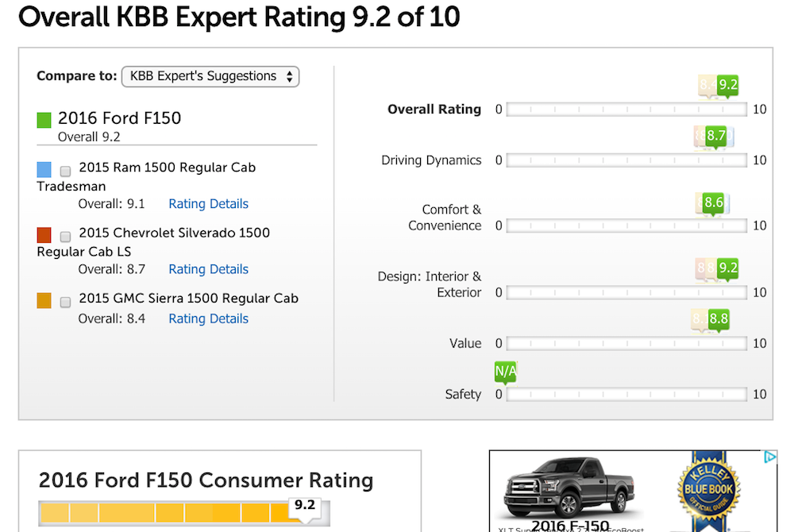The height and width of the screenshot is (532, 794).
Task: Click the red Silverado 1500 color swatch
Action: 44,235
